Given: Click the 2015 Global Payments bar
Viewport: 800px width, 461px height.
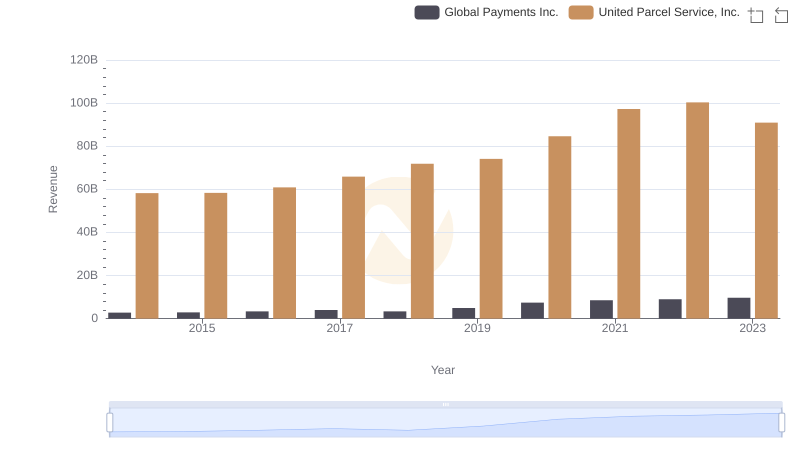Looking at the screenshot, I should point(189,315).
